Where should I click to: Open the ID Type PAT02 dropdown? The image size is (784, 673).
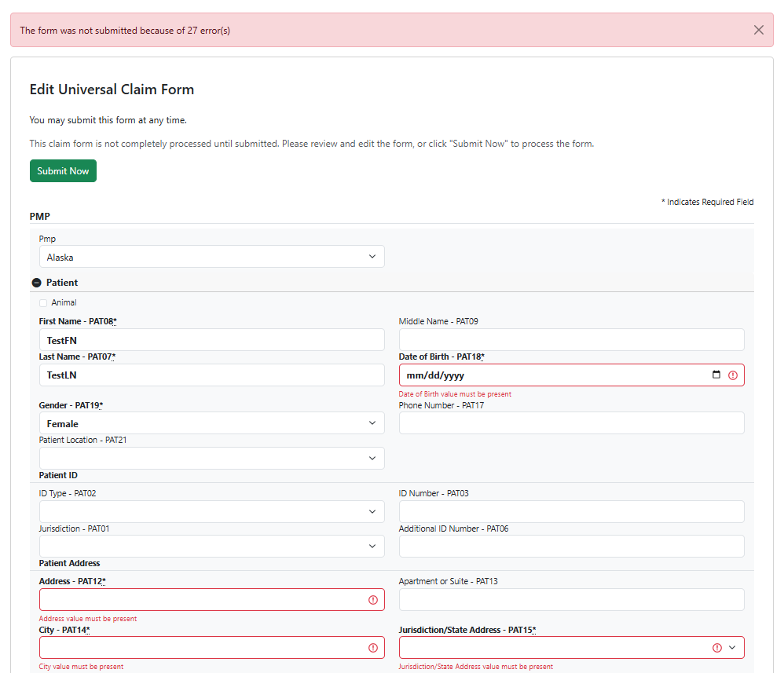(x=212, y=511)
